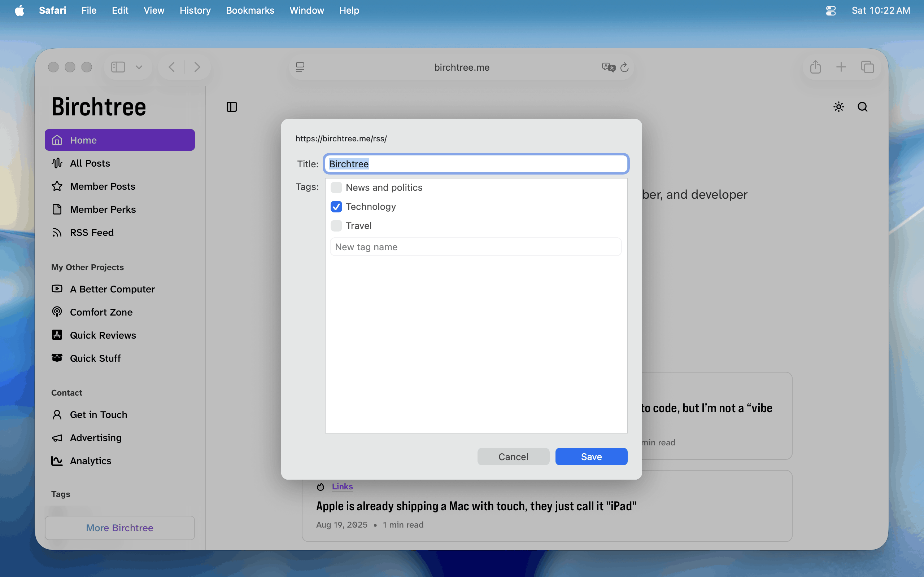Image resolution: width=924 pixels, height=577 pixels.
Task: Open the page reader menu icon
Action: point(300,67)
